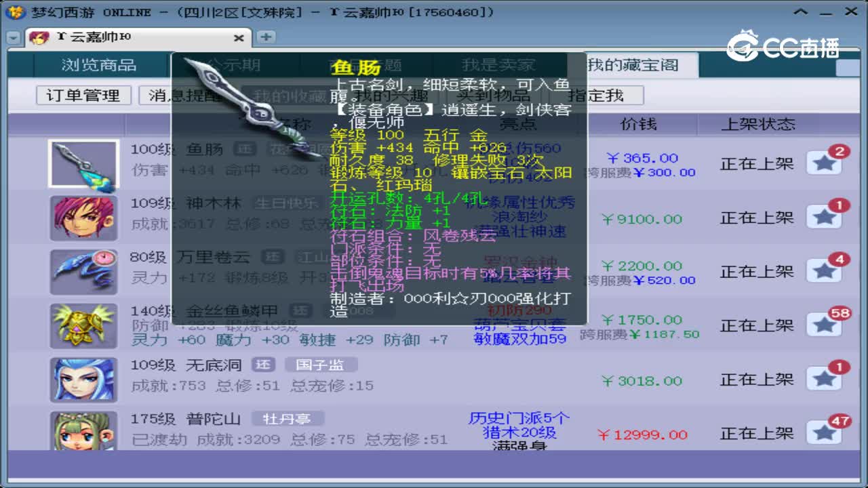Toggle favorite star on 金丝鱼鳞甲 row

[824, 325]
